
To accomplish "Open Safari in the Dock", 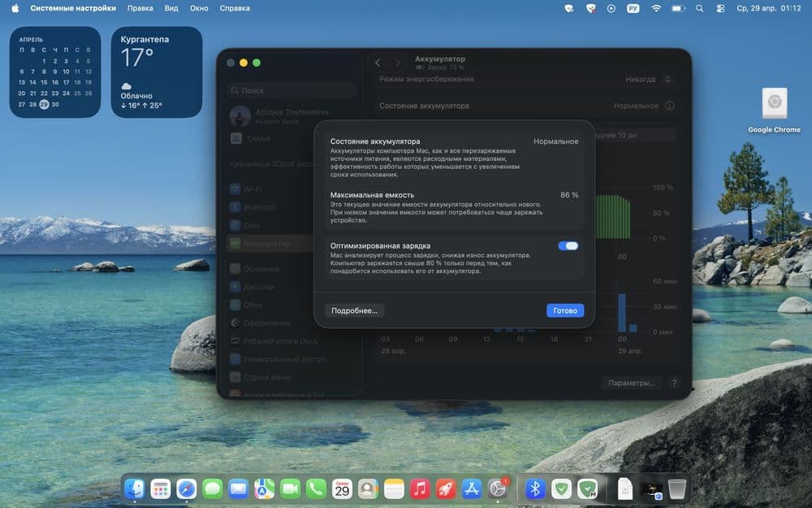I will 187,488.
